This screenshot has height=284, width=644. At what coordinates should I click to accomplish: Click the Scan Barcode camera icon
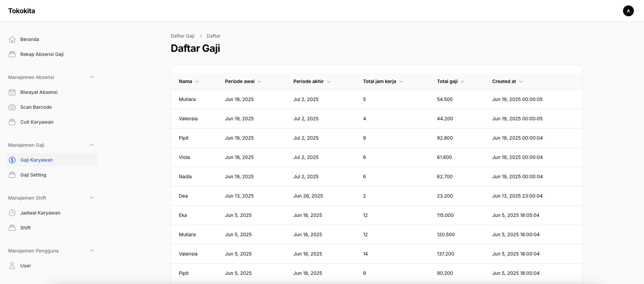coord(12,107)
